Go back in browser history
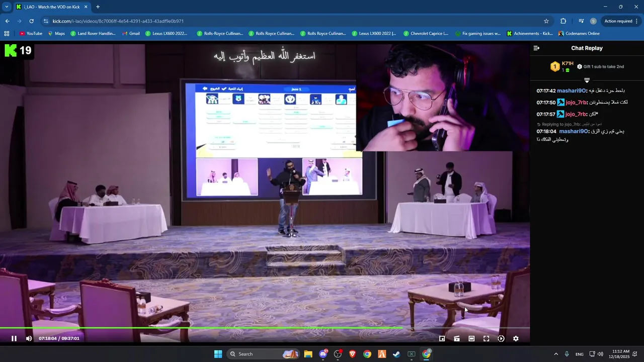 tap(7, 21)
